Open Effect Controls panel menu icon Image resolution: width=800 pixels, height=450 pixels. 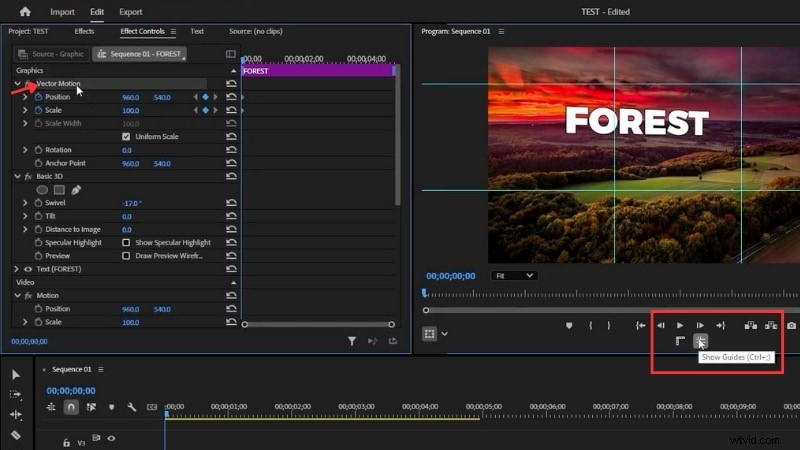173,32
